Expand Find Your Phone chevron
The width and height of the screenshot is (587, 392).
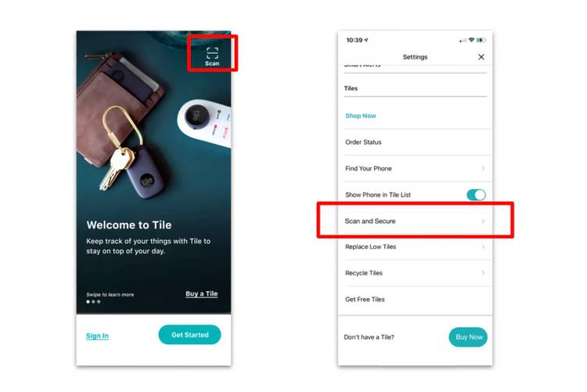(x=484, y=168)
